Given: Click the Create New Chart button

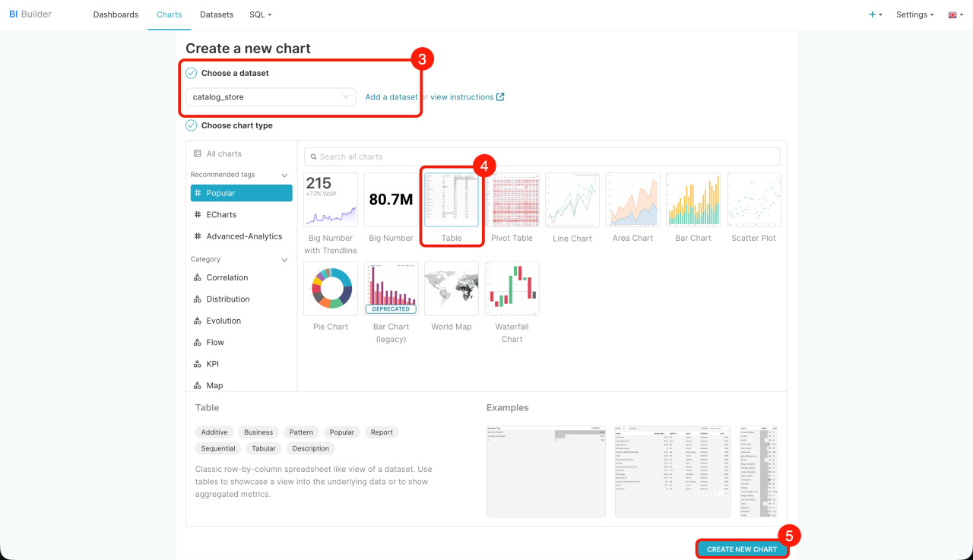Looking at the screenshot, I should click(x=742, y=549).
